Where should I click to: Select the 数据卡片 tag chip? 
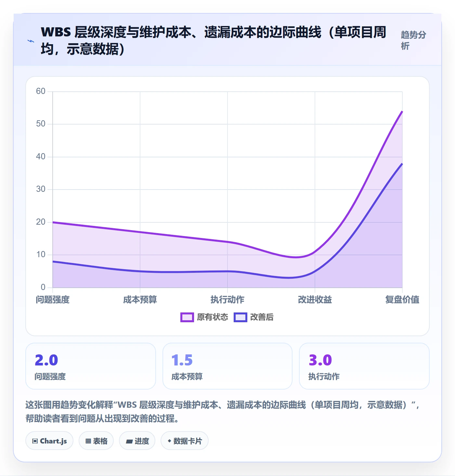185,441
